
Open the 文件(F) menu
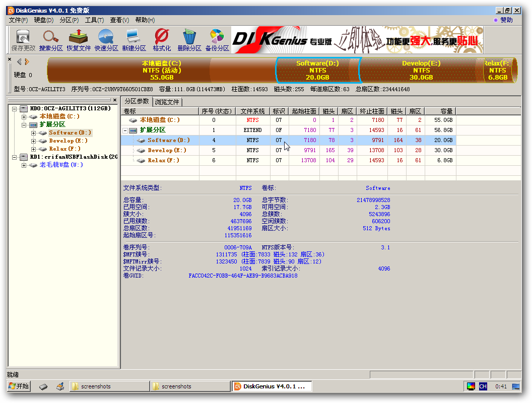(18, 20)
